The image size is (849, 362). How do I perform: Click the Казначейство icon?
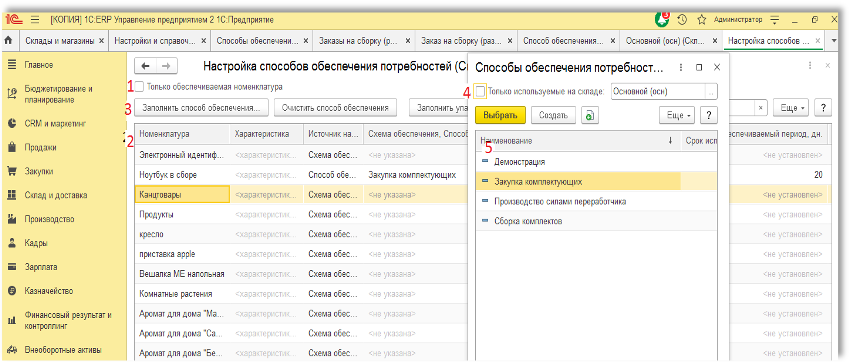pos(12,291)
